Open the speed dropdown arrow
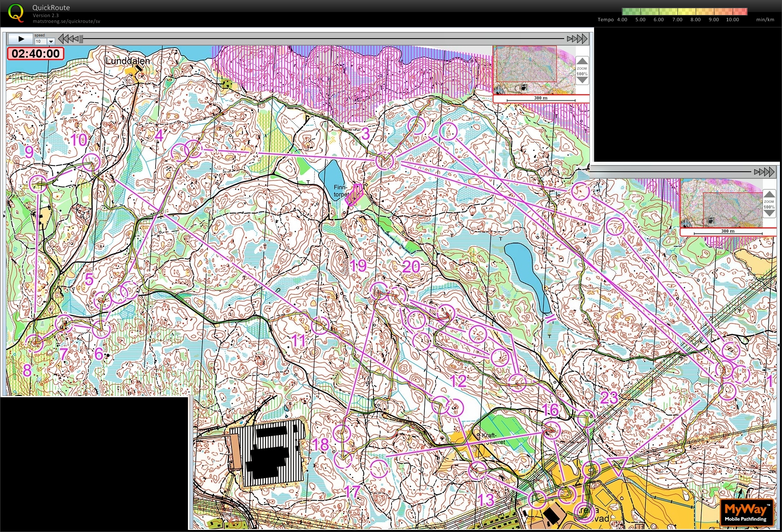782x532 pixels. click(x=51, y=41)
